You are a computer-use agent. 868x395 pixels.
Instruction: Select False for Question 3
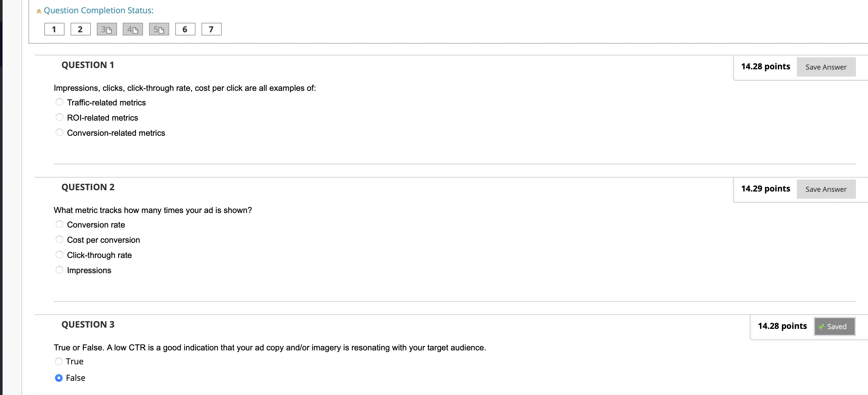pyautogui.click(x=59, y=378)
